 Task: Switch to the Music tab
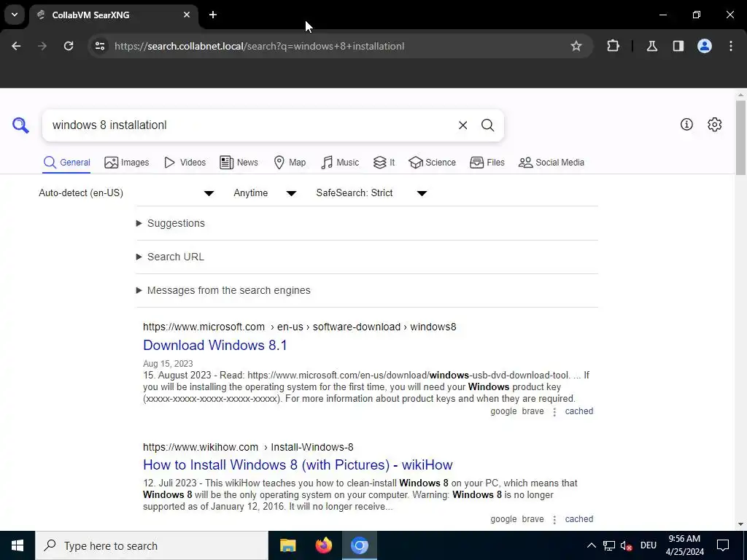click(x=340, y=163)
